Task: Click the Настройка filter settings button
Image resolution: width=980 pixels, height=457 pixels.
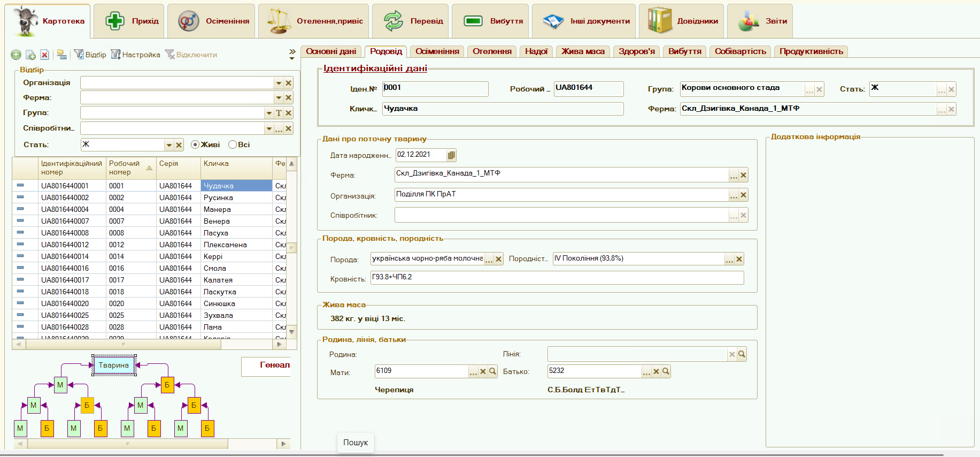Action: pos(136,55)
